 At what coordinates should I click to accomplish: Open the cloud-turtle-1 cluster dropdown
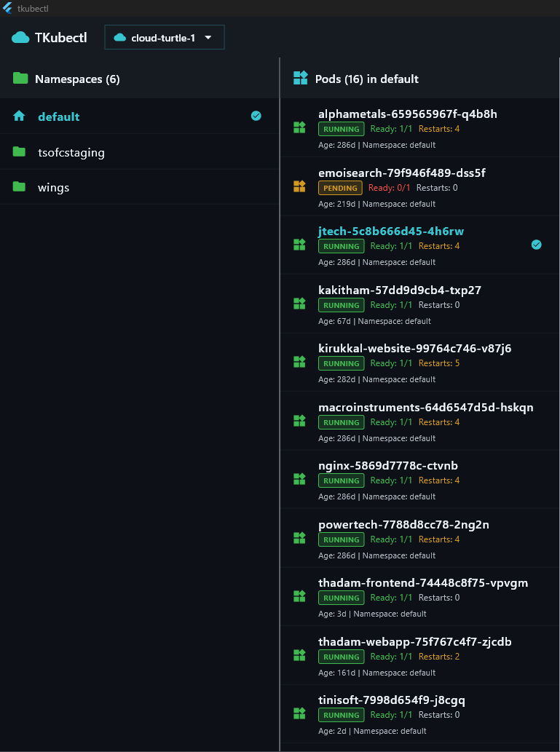click(164, 36)
